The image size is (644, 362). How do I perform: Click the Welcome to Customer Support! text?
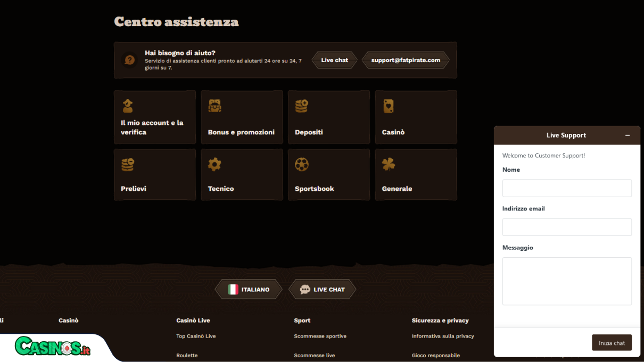click(x=543, y=156)
